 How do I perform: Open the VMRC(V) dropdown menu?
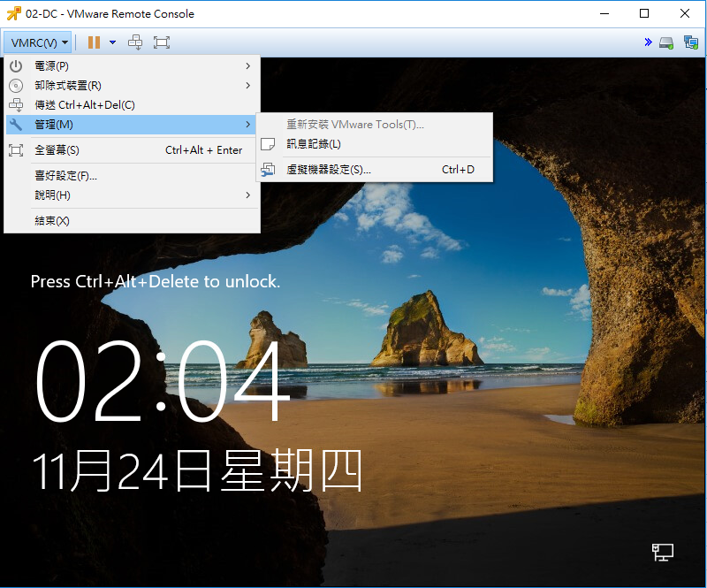click(36, 42)
